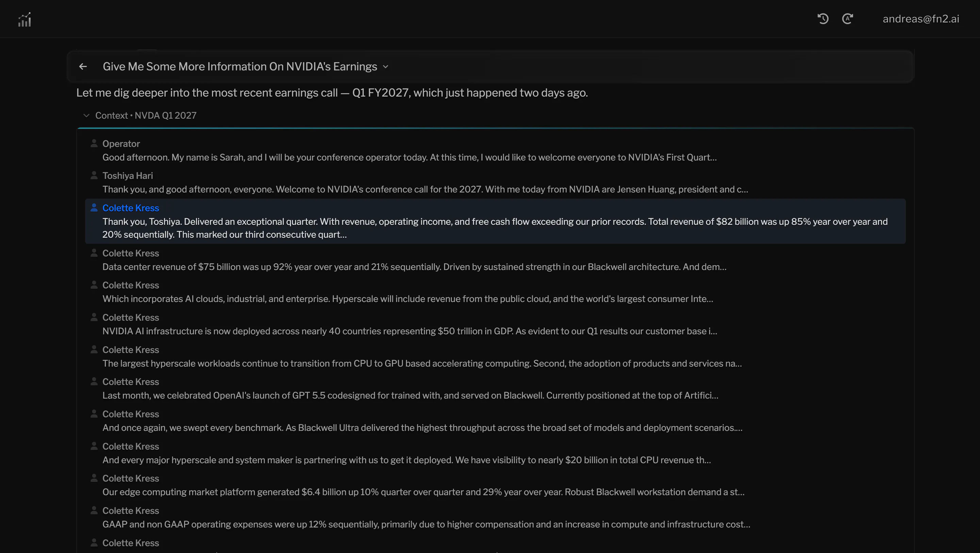Viewport: 980px width, 553px height.
Task: Click the title Give Me Some More Information On NVIDIA's Earnings
Action: [240, 67]
